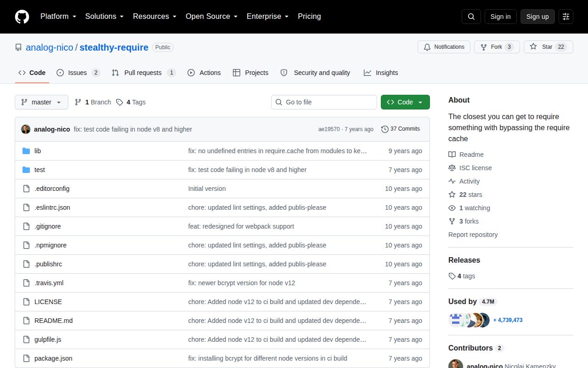The width and height of the screenshot is (588, 368).
Task: View 3 forks link
Action: point(464,221)
